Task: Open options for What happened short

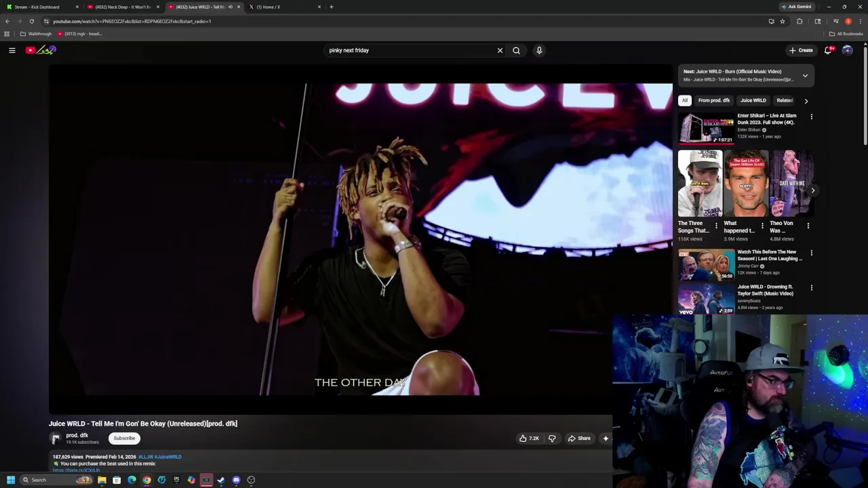Action: [762, 226]
